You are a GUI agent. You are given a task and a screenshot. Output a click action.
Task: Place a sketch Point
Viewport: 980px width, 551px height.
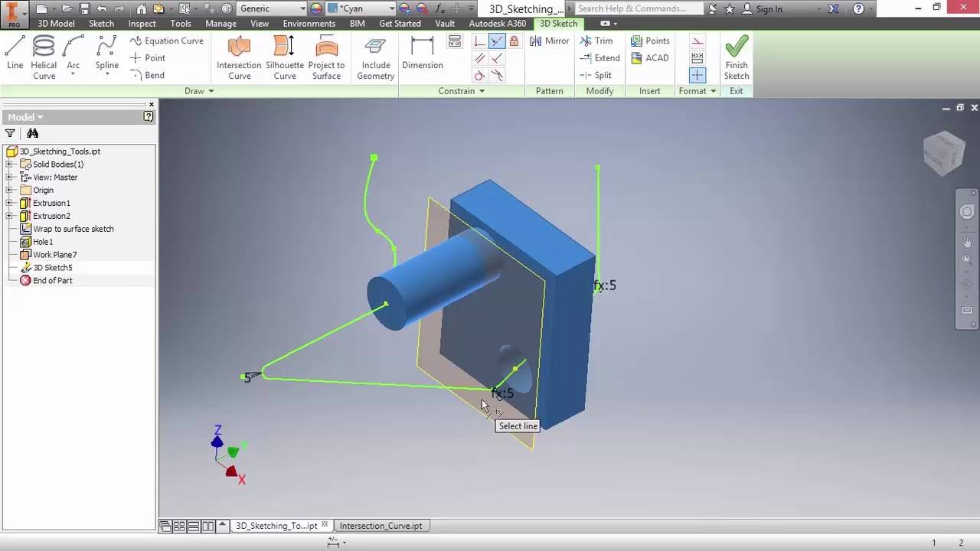pos(147,58)
